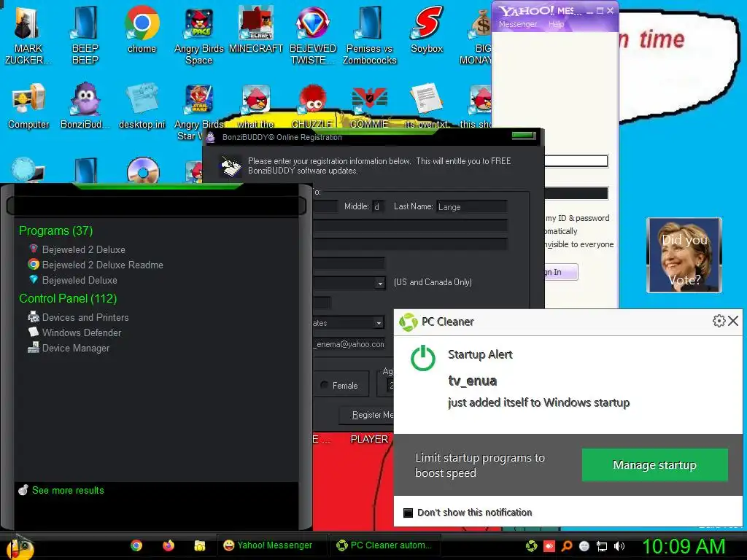Launch Chrome from the taskbar
Image resolution: width=747 pixels, height=560 pixels.
pos(136,545)
